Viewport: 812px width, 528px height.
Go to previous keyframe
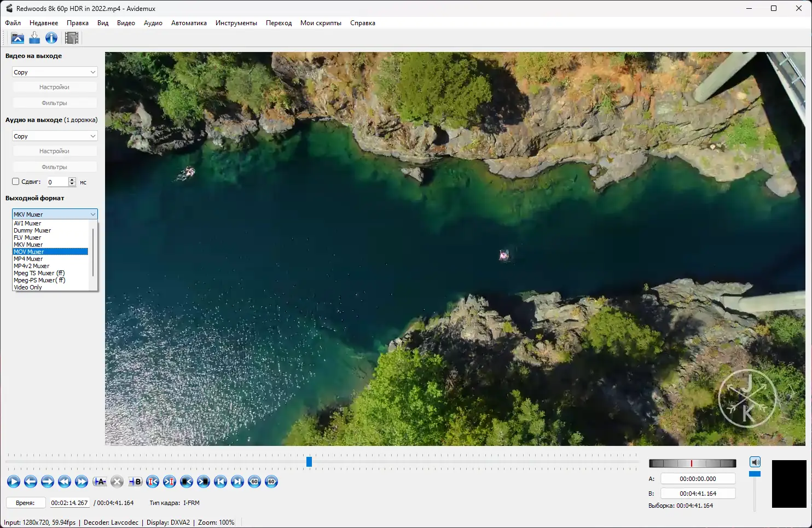tap(65, 481)
